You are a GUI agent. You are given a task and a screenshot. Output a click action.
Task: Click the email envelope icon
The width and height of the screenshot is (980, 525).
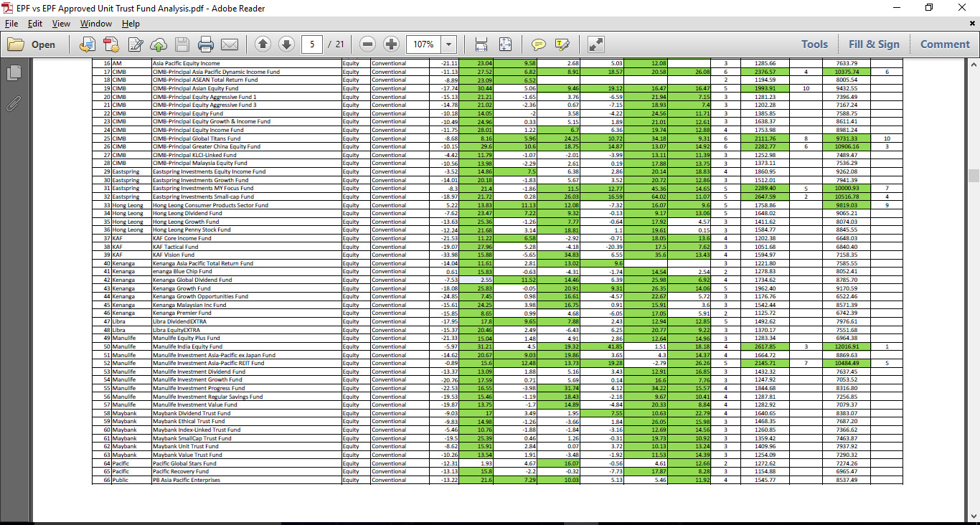coord(230,44)
